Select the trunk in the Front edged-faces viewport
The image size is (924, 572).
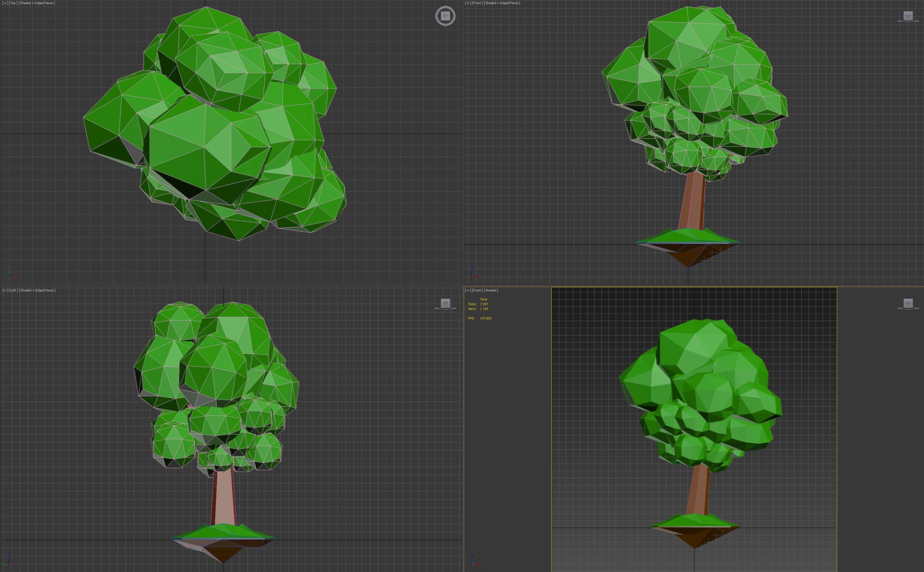(693, 201)
